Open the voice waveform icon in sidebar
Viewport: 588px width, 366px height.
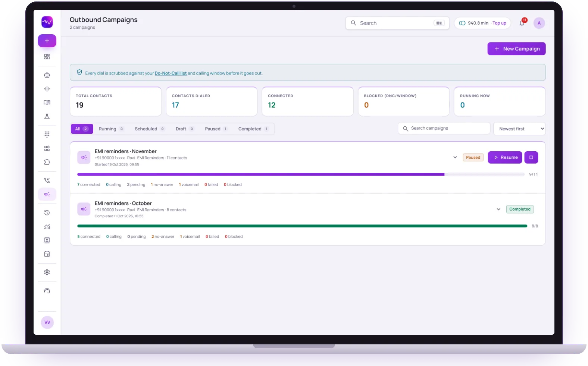pos(47,89)
